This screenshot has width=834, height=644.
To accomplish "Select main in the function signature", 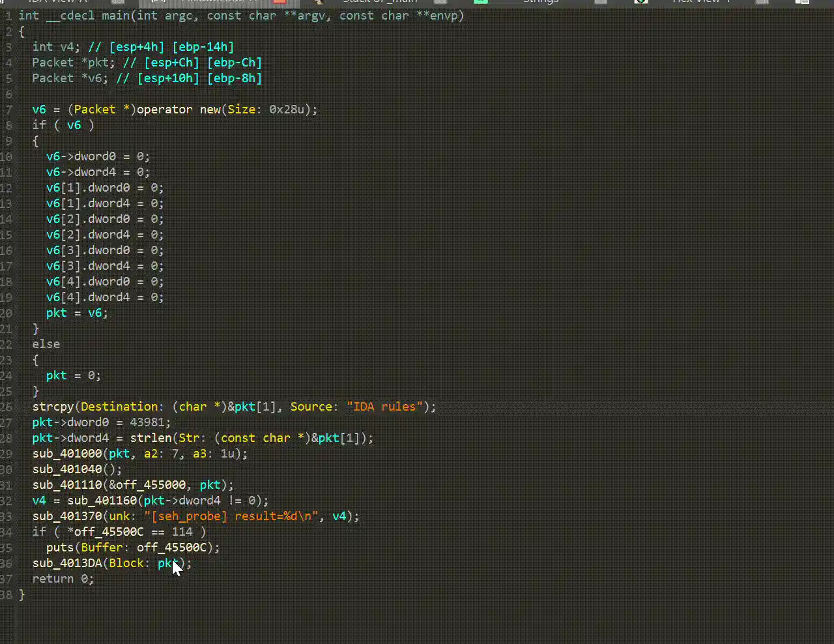I will 115,16.
